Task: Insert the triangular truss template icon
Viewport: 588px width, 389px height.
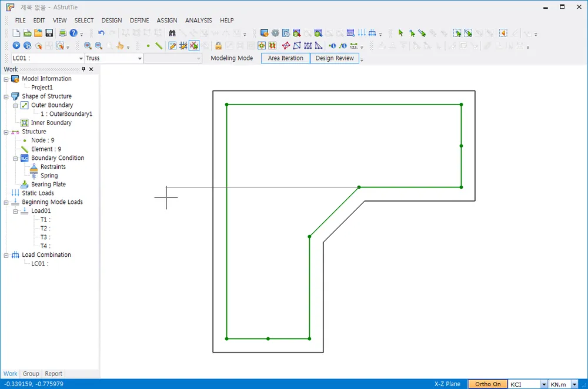Action: coord(318,46)
